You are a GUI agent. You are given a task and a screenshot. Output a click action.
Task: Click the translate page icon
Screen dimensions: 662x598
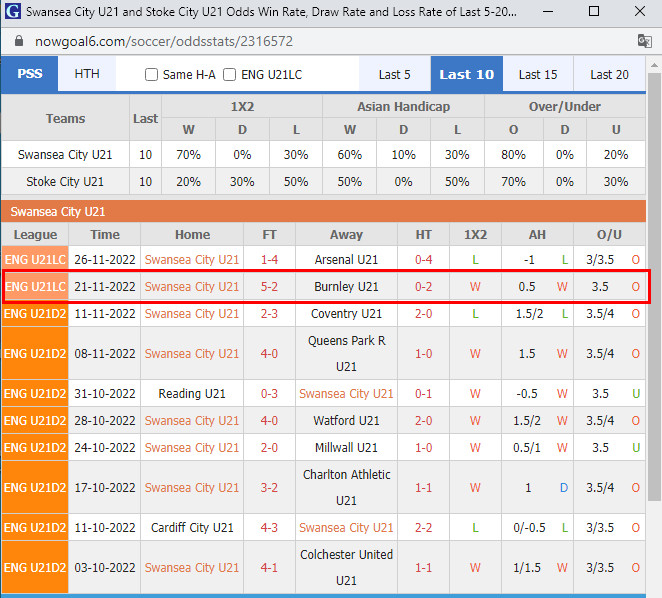(x=645, y=41)
